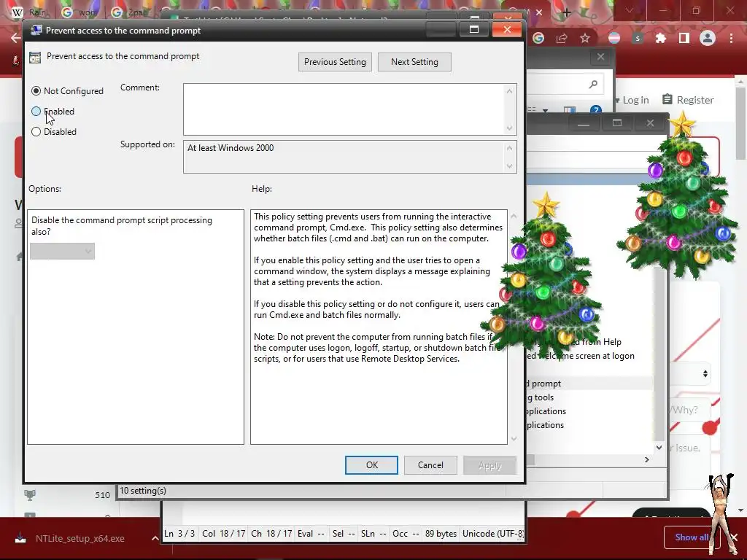
Task: Click Cancel in the policy dialog
Action: click(430, 465)
